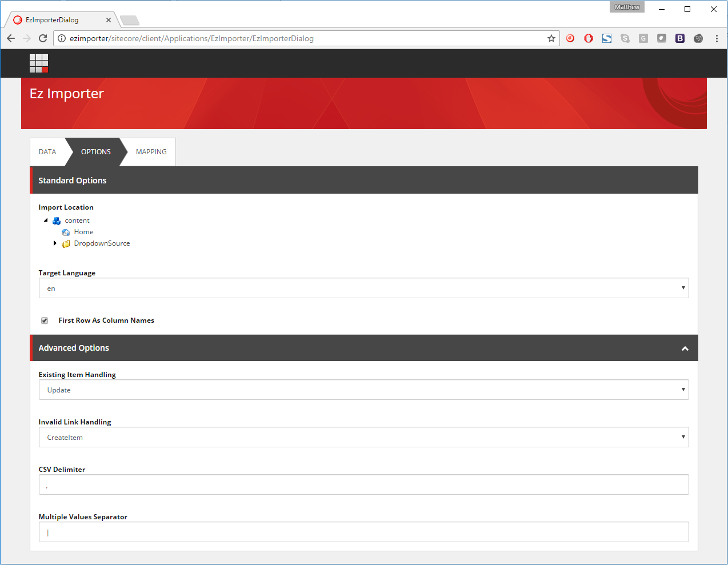This screenshot has width=728, height=565.
Task: Open the Target Language dropdown
Action: (364, 288)
